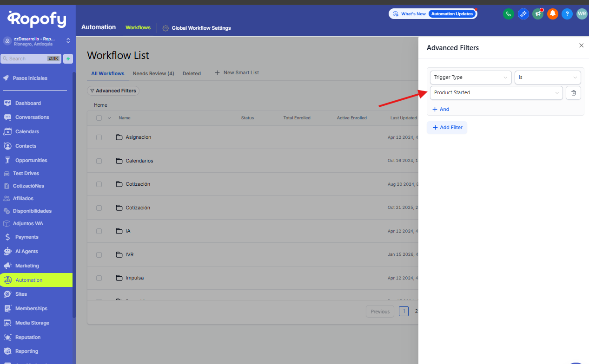Screen dimensions: 589x364
Task: Open the 'Is' operator dropdown
Action: click(547, 78)
